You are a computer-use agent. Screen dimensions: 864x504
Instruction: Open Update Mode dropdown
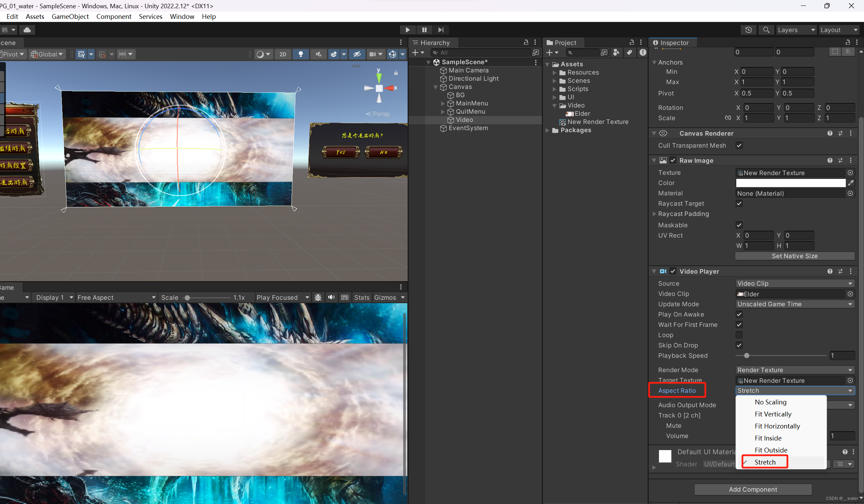click(x=795, y=304)
